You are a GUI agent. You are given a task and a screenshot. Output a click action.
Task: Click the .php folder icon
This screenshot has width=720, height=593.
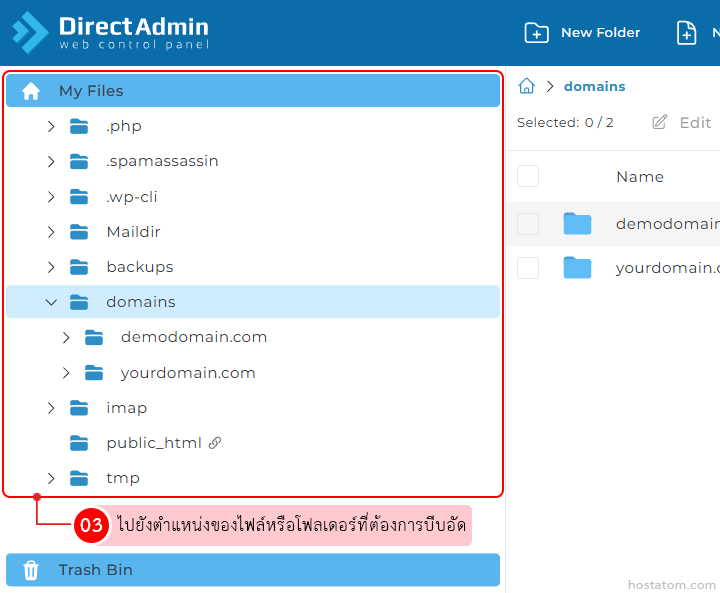[79, 126]
